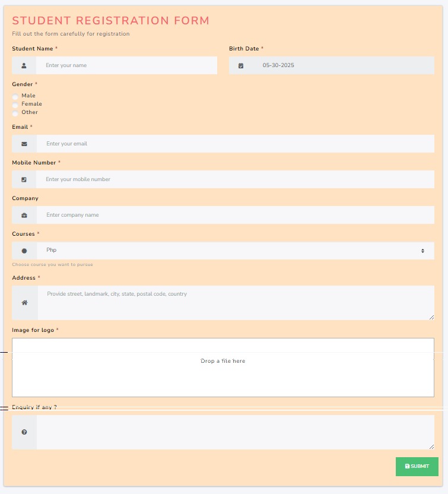Click inside the Address text area

pos(235,303)
